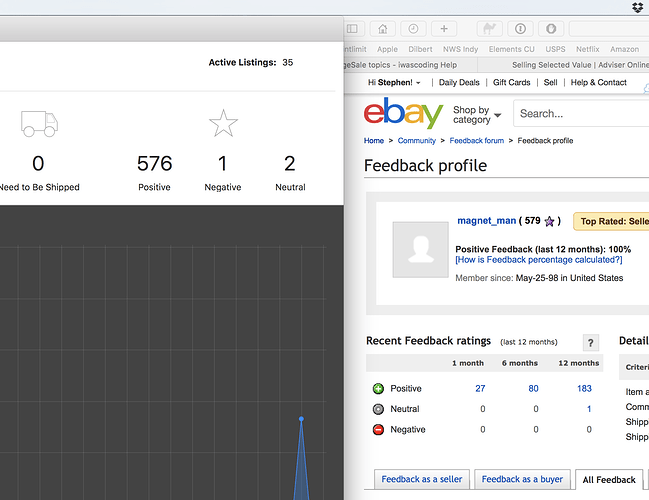Click the round extension icon beside address bar
The height and width of the screenshot is (500, 649).
551,29
